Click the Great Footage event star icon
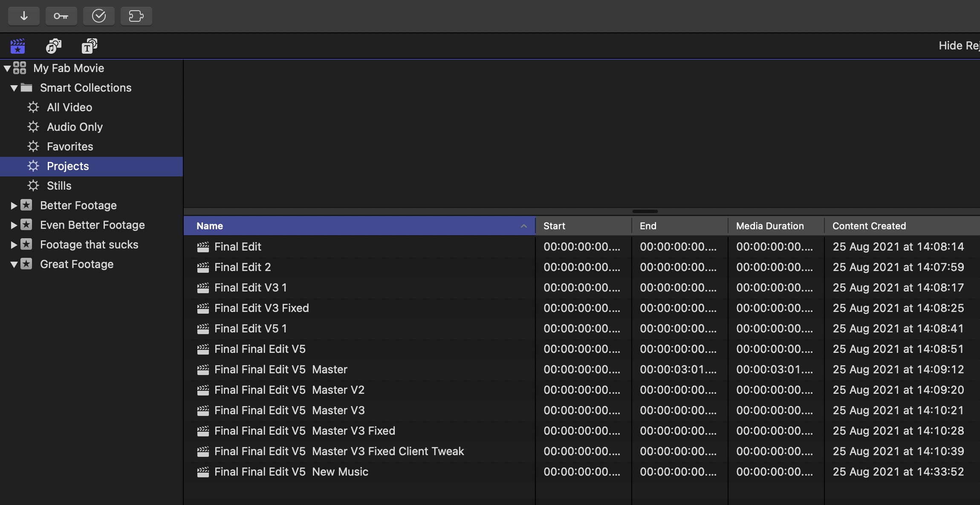 (x=26, y=264)
